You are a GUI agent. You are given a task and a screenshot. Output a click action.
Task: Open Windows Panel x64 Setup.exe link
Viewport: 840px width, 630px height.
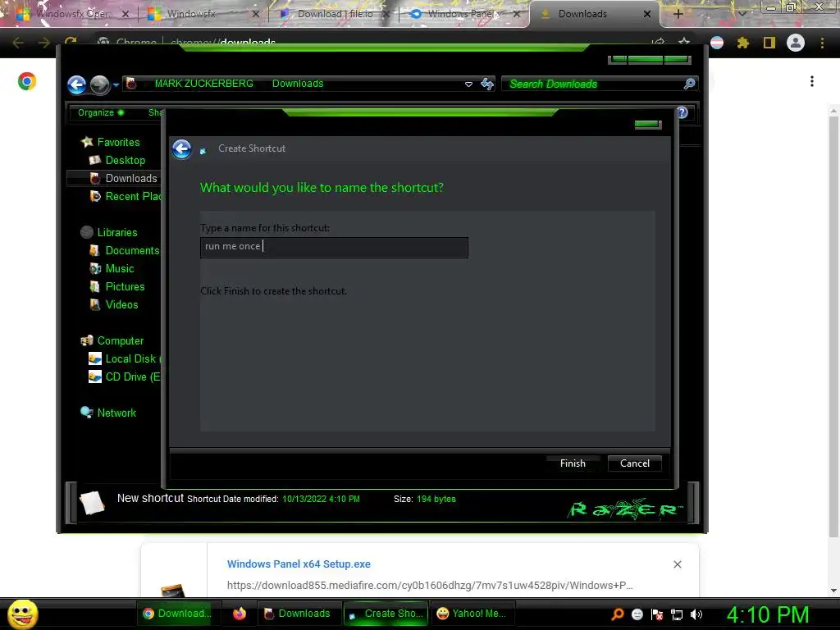(299, 564)
